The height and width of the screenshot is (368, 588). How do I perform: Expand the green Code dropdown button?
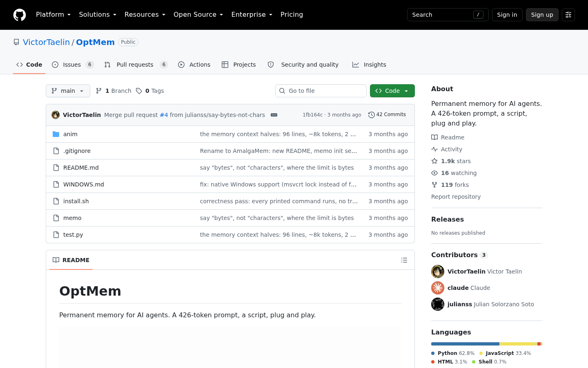tap(392, 91)
